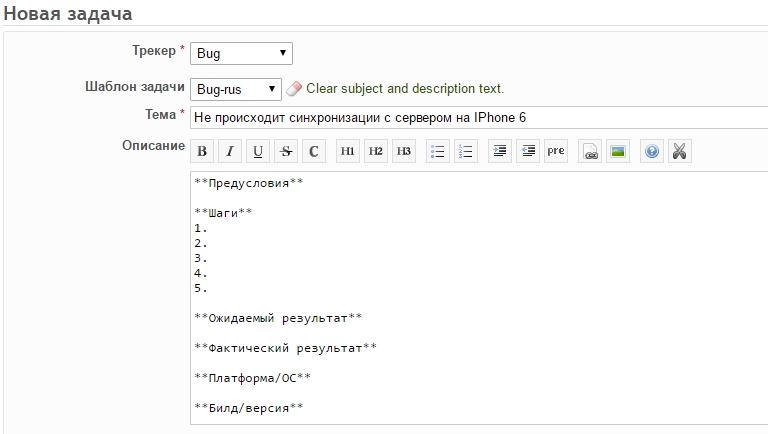Click the Шаблон задачи field label

pyautogui.click(x=135, y=87)
